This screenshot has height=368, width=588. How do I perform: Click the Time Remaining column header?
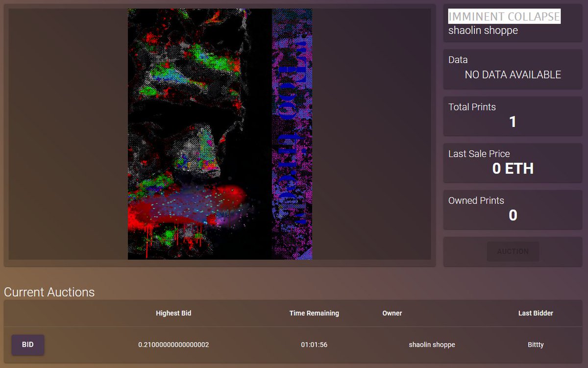pos(314,313)
